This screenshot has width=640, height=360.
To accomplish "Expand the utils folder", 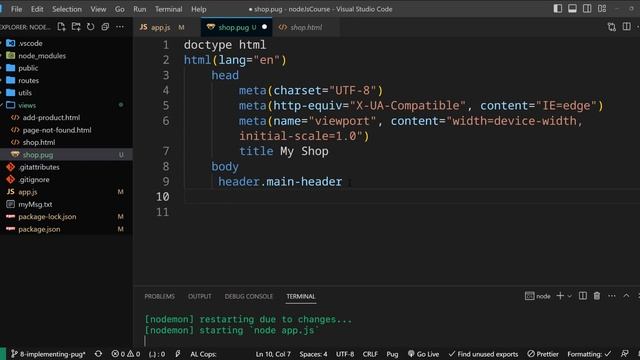I will tap(66, 93).
